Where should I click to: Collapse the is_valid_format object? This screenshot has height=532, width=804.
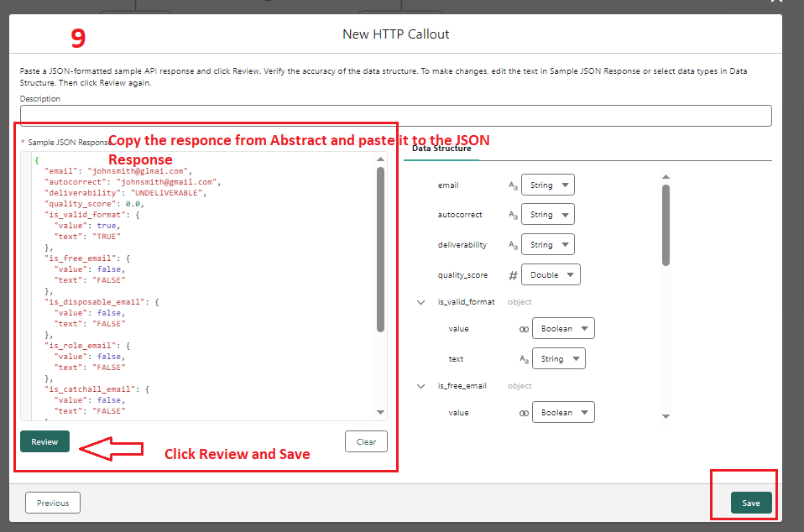click(x=421, y=302)
